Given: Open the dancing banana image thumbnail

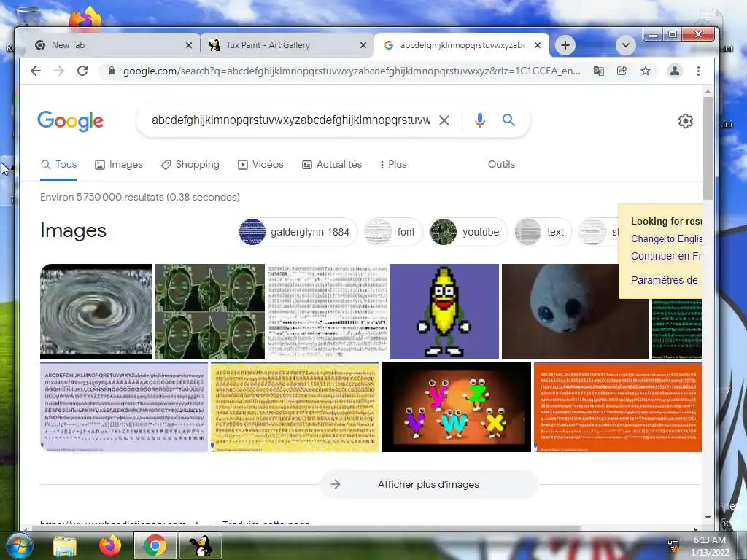Looking at the screenshot, I should click(x=444, y=311).
